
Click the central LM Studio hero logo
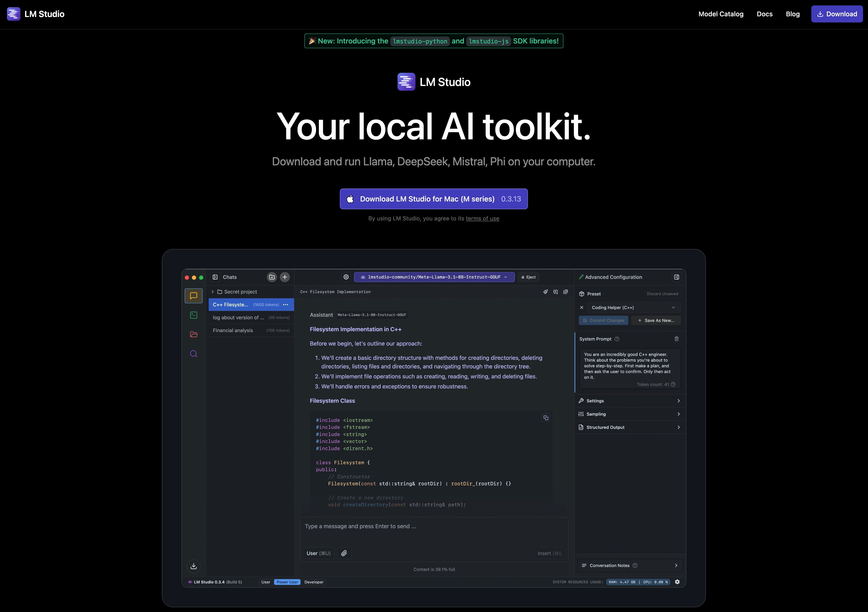(x=434, y=82)
